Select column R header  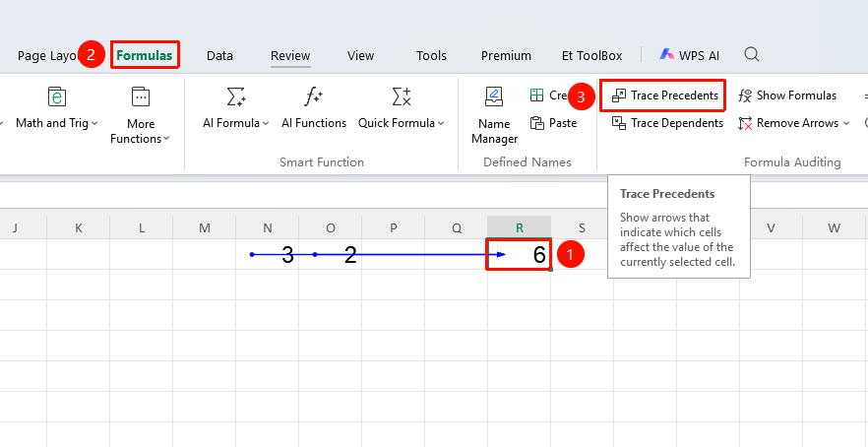pyautogui.click(x=520, y=227)
